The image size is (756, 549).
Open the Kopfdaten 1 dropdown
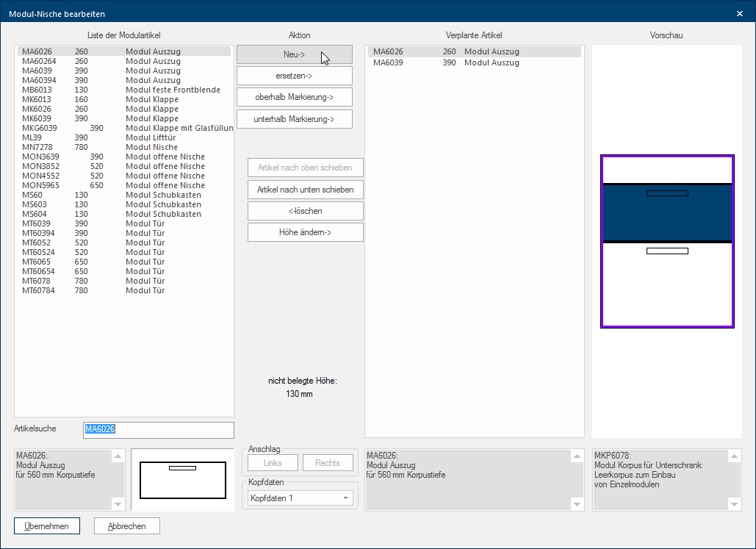[300, 498]
